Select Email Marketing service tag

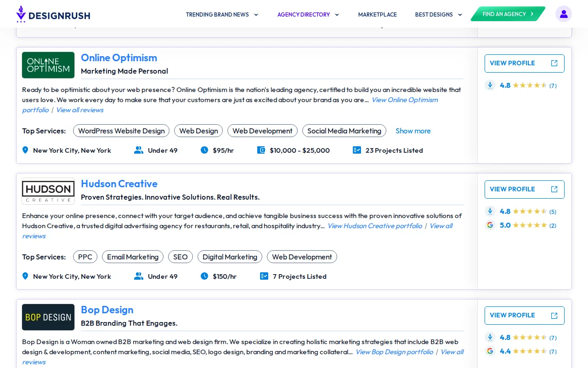point(133,257)
